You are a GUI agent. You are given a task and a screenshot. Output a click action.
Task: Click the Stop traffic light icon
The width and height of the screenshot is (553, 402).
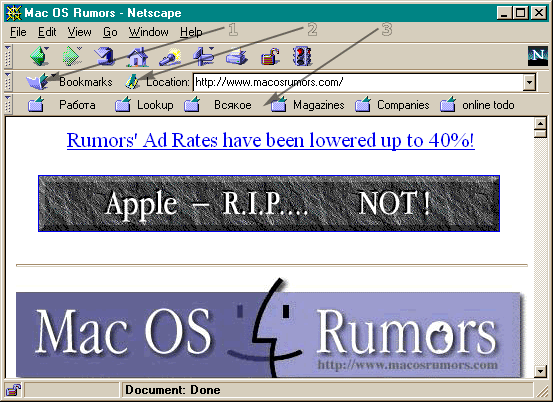click(303, 56)
